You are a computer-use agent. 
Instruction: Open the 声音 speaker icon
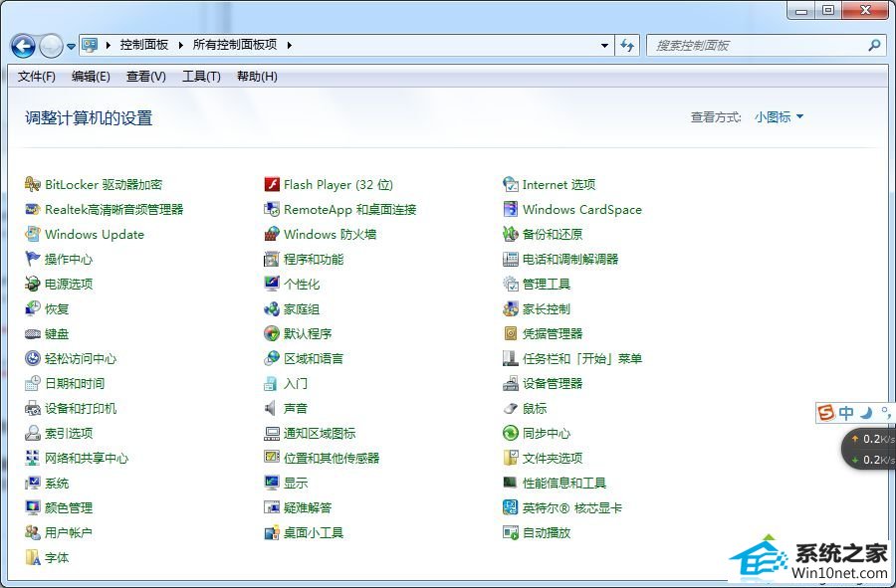(272, 408)
